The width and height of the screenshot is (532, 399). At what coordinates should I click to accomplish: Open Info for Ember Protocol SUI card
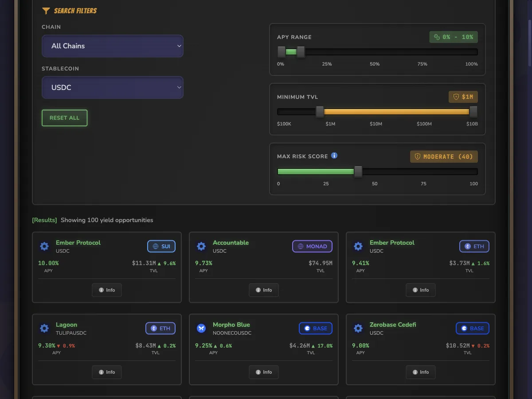[x=107, y=290]
